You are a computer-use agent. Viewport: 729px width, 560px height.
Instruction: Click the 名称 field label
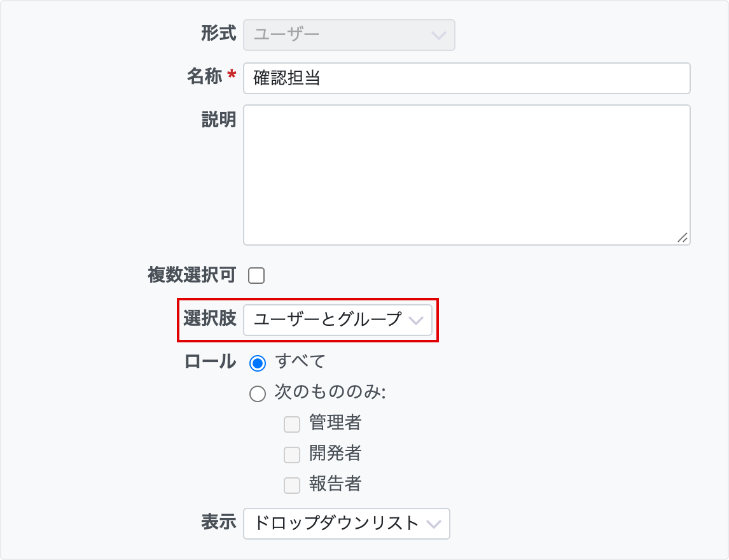[x=205, y=76]
